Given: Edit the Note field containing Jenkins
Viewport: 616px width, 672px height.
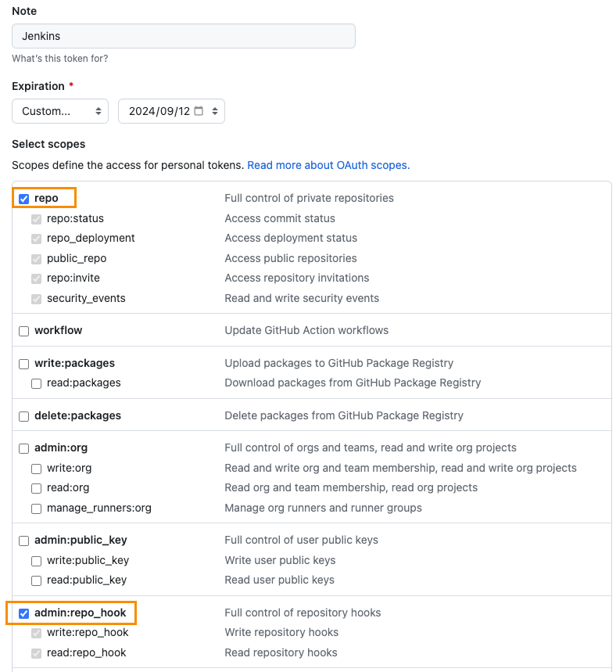Looking at the screenshot, I should pos(184,36).
